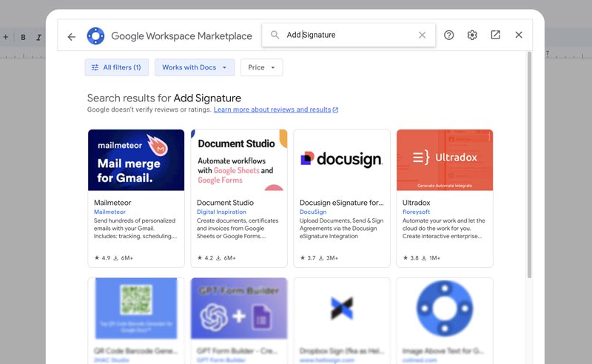Viewport: 592px width, 364px height.
Task: Click the Digital Inspiration developer link
Action: pyautogui.click(x=221, y=212)
